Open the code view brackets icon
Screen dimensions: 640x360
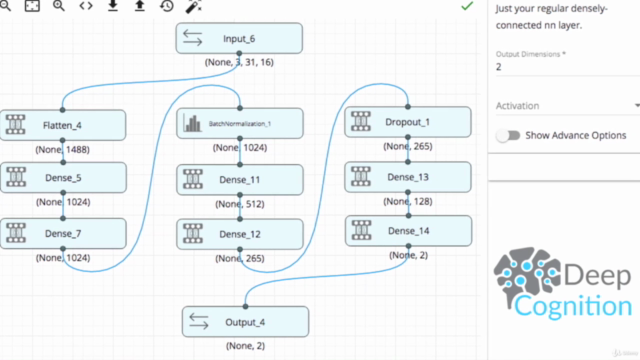86,6
